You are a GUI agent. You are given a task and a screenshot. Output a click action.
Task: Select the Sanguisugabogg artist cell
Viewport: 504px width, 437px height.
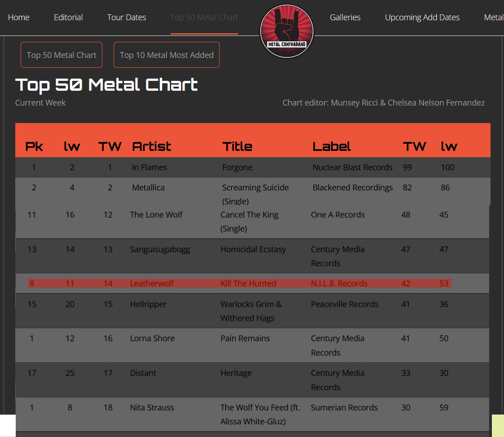pos(160,250)
